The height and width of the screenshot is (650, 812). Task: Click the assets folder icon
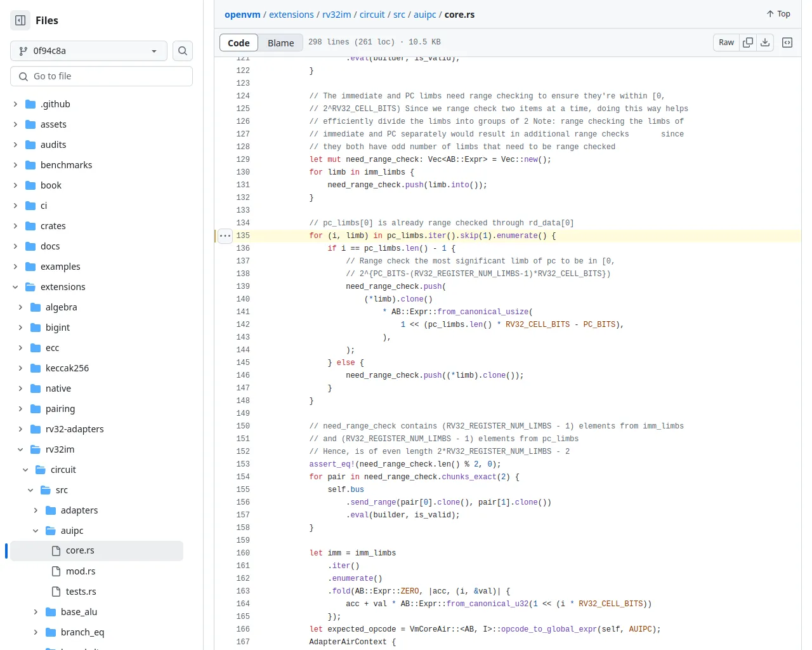30,124
